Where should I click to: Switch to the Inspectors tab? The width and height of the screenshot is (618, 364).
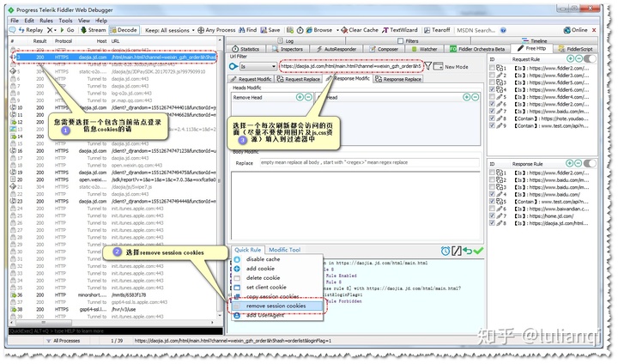tap(288, 49)
